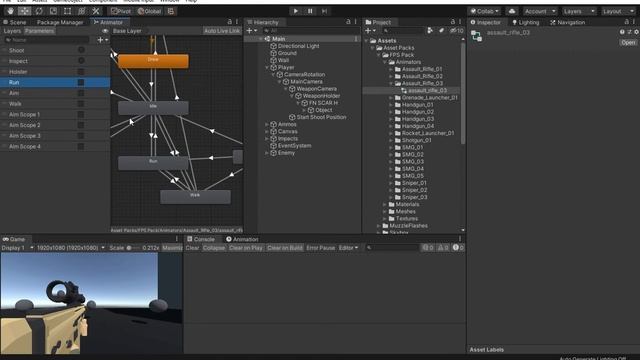Toggle the Aim parameter checkbox
The width and height of the screenshot is (640, 360).
pyautogui.click(x=81, y=93)
